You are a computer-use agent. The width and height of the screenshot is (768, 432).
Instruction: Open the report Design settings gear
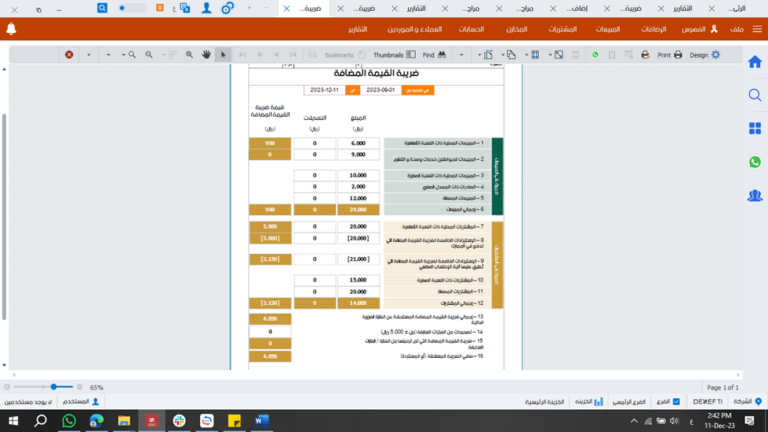click(x=714, y=54)
